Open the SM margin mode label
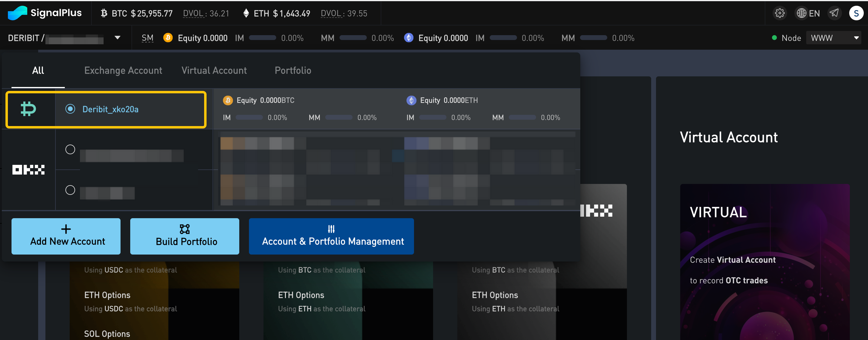Screen dimensions: 868x340 point(147,38)
